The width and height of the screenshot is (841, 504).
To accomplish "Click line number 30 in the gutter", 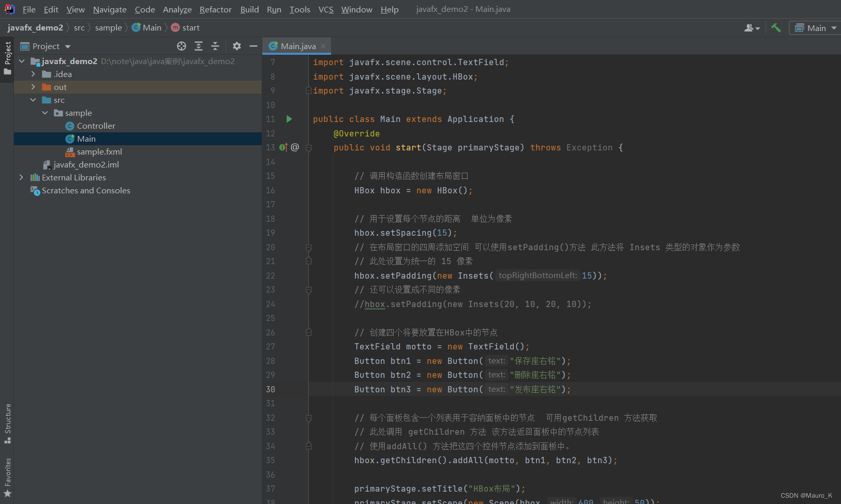I will pos(271,389).
